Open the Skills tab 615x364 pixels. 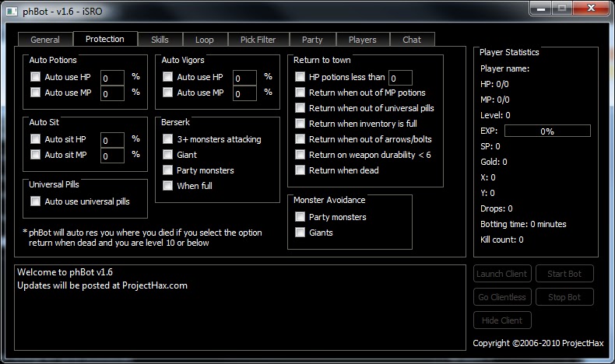tap(160, 40)
